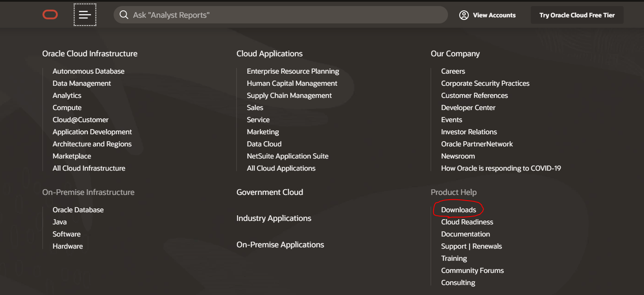Open NetSuite Application Suite
The height and width of the screenshot is (295, 644).
(x=288, y=156)
